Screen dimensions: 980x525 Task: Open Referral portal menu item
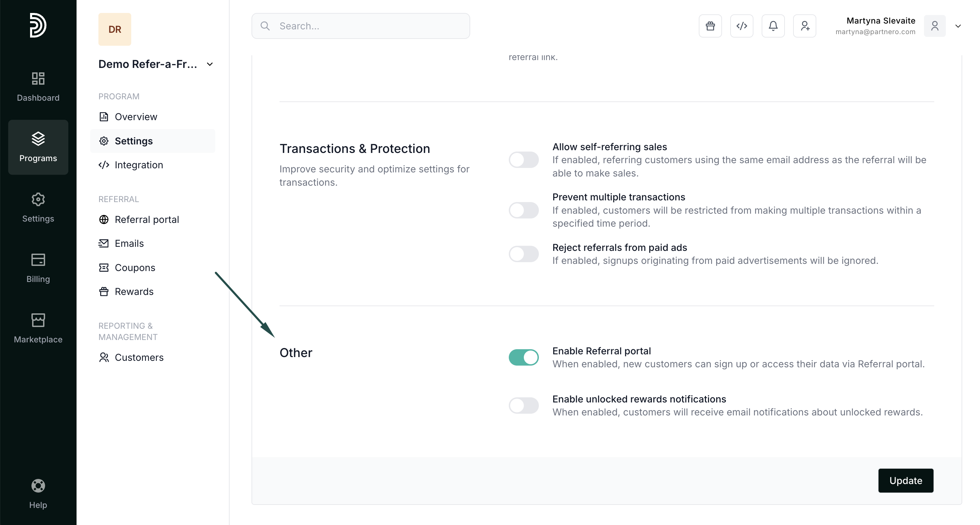[x=147, y=219]
